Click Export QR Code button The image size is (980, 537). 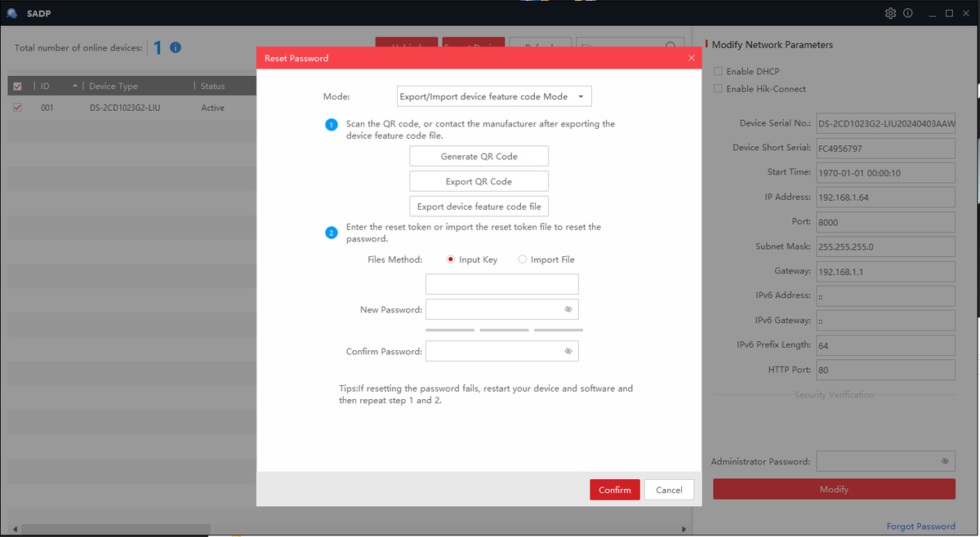click(x=479, y=181)
